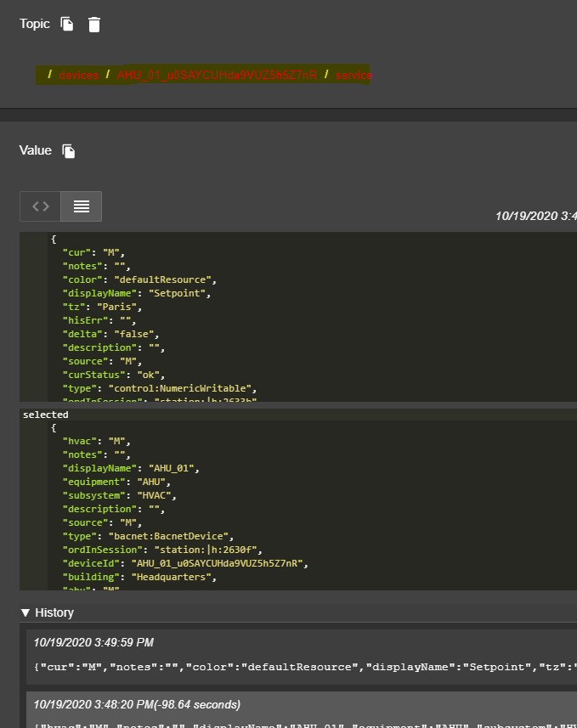
Task: Delete the topic with the trash icon
Action: [x=93, y=25]
